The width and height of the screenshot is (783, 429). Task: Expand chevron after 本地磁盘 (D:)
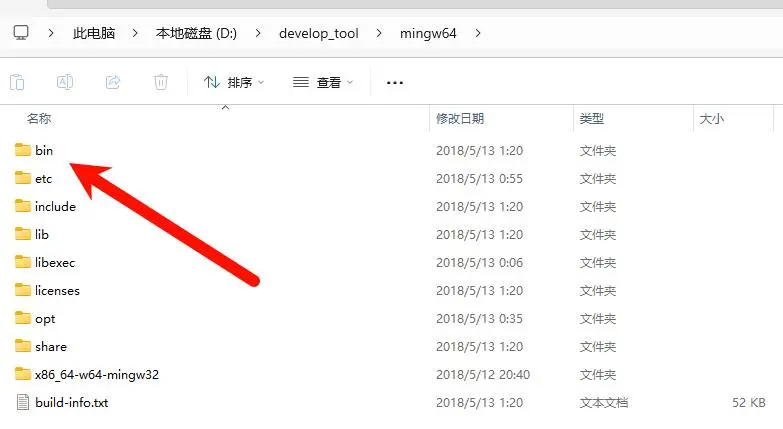coord(258,33)
